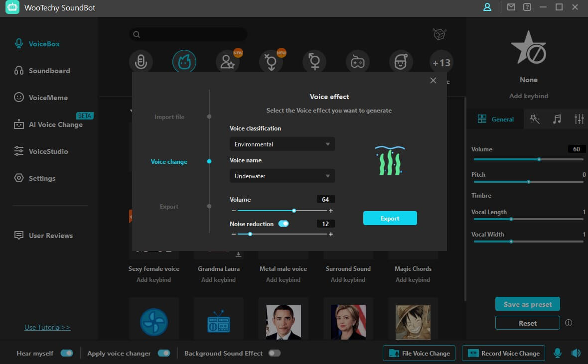Image resolution: width=588 pixels, height=364 pixels.
Task: Click the user account icon
Action: click(487, 7)
